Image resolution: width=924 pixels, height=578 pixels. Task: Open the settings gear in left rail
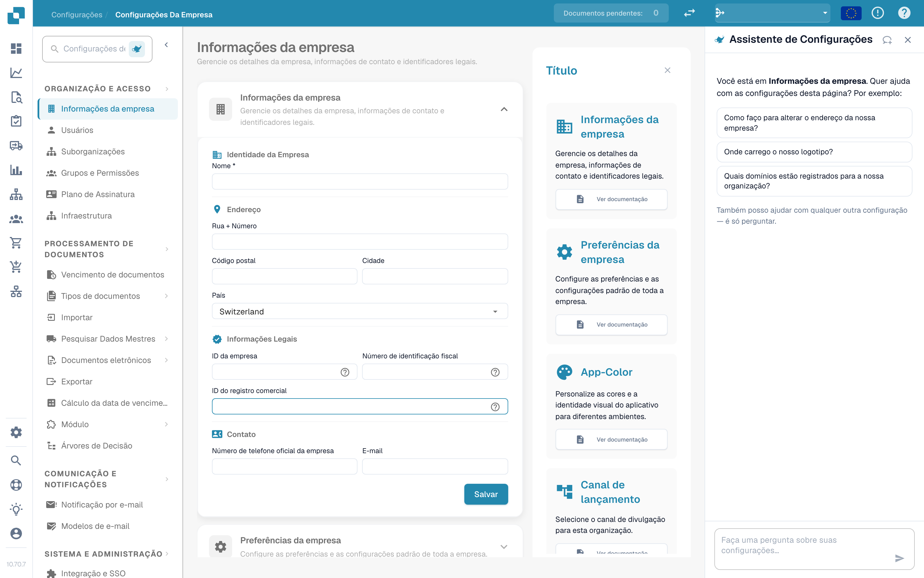click(x=16, y=432)
